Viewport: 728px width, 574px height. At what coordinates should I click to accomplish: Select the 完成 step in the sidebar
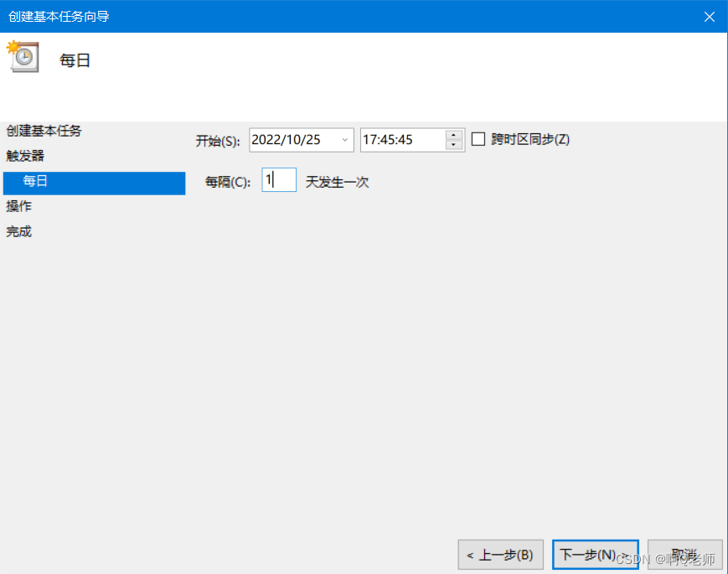coord(18,231)
